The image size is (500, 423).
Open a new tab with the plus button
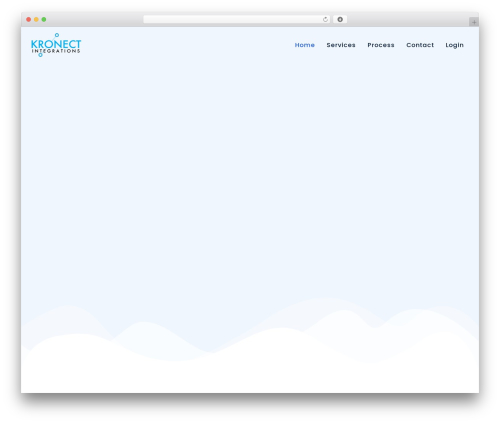(474, 22)
